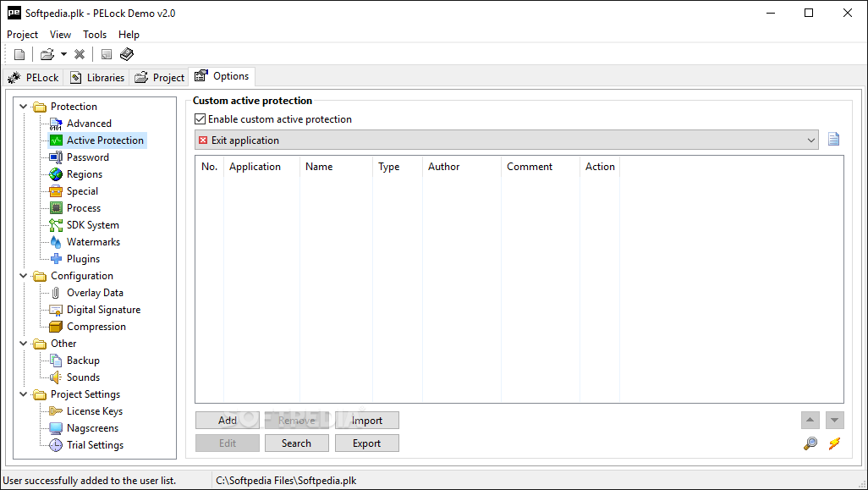Click the Comment column header

tap(541, 167)
